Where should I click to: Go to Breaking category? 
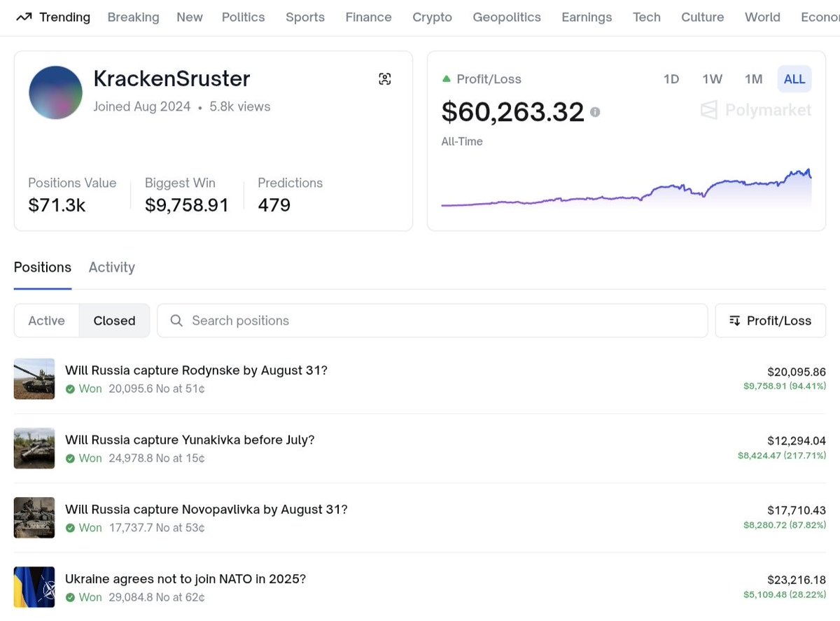click(133, 18)
